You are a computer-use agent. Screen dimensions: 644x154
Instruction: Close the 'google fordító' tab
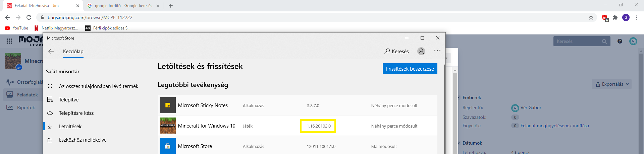tap(158, 6)
